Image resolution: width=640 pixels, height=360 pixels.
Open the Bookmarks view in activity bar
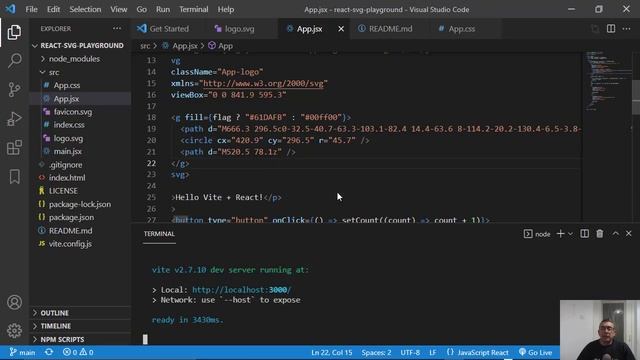pos(14,177)
